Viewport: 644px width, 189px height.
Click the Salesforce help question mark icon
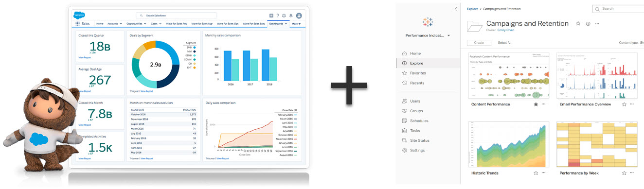(278, 16)
